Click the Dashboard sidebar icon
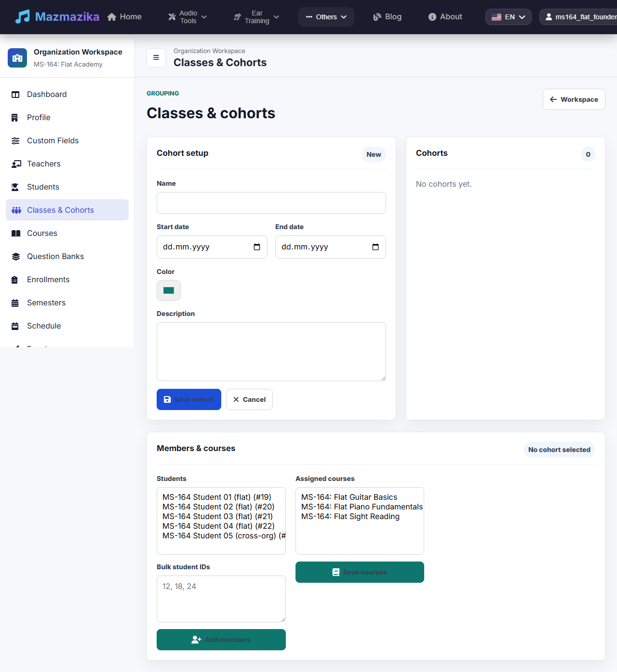617x672 pixels. click(15, 95)
